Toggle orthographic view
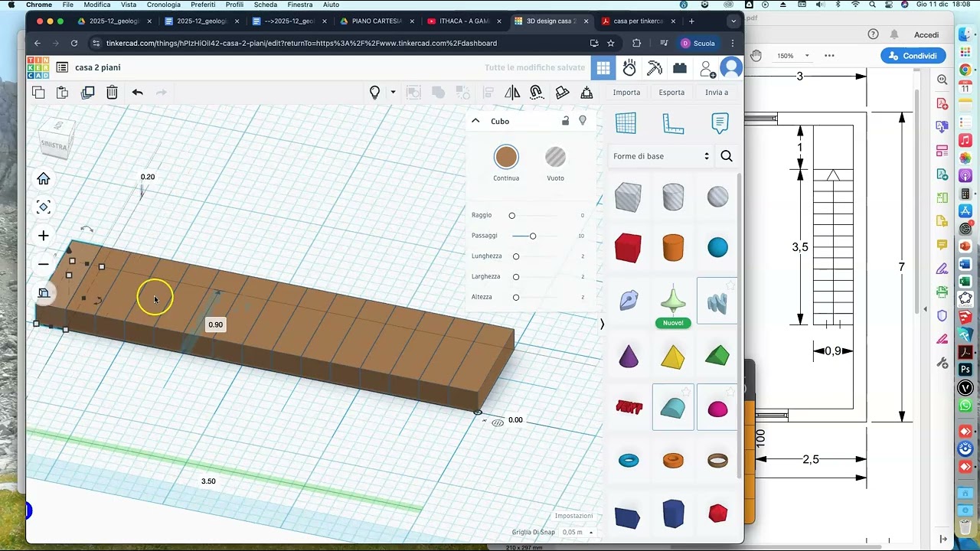The width and height of the screenshot is (980, 551). click(x=44, y=292)
